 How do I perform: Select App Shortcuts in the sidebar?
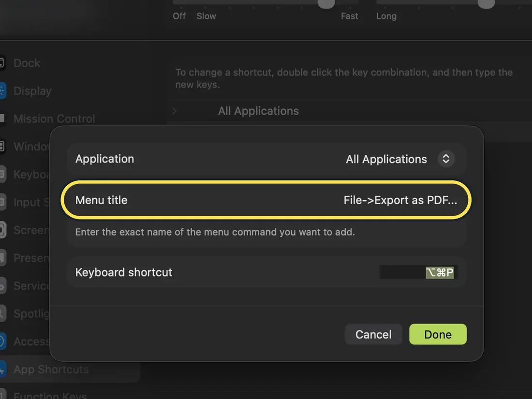point(51,369)
